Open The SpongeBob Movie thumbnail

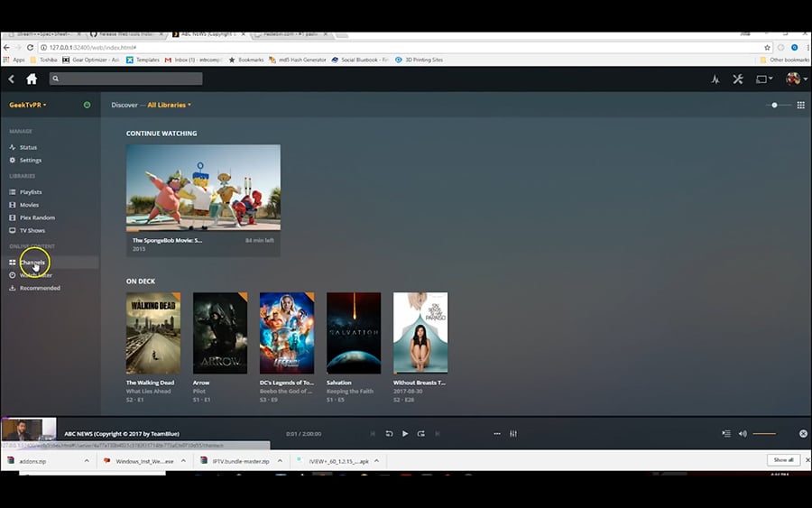(204, 188)
